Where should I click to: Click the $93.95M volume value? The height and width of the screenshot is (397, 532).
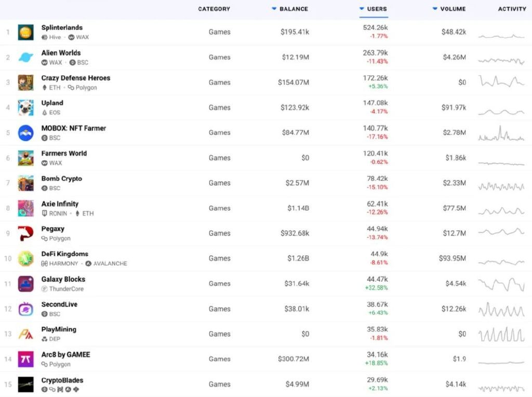[x=453, y=258]
